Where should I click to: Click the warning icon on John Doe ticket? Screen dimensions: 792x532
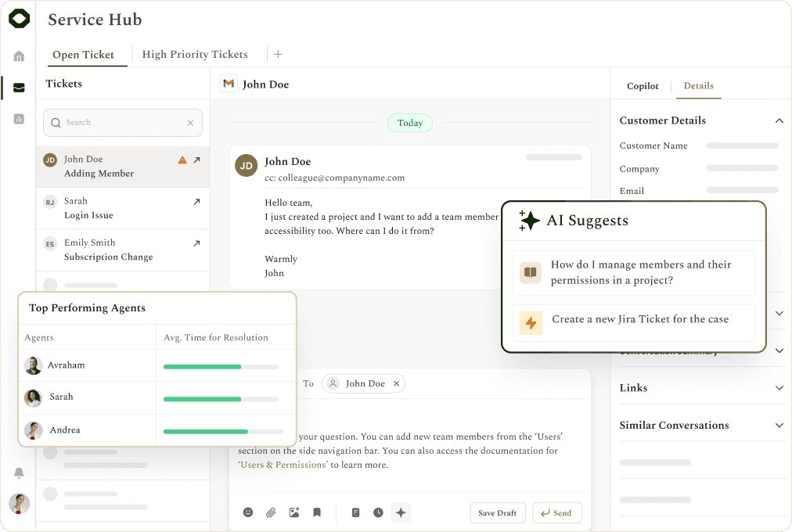[x=182, y=160]
